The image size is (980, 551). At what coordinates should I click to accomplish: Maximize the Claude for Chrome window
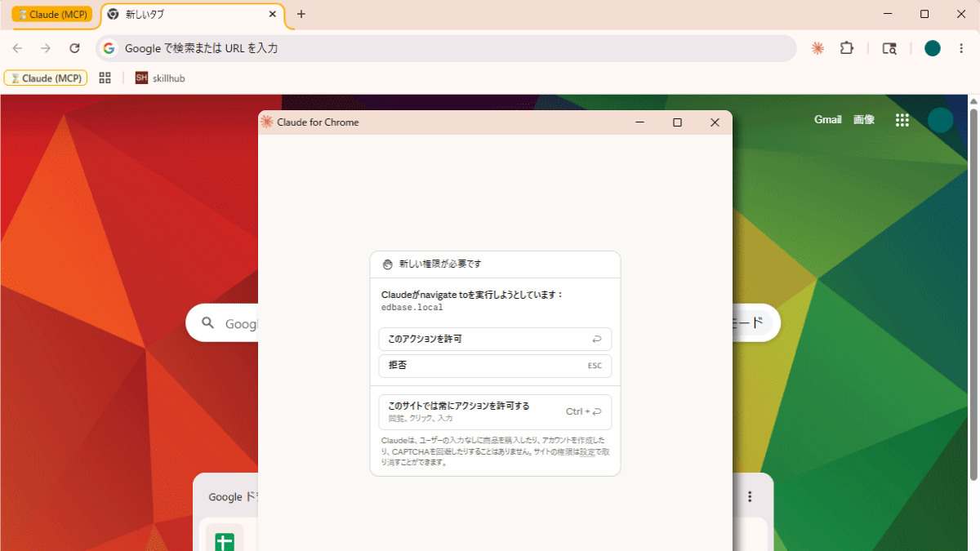click(x=677, y=122)
